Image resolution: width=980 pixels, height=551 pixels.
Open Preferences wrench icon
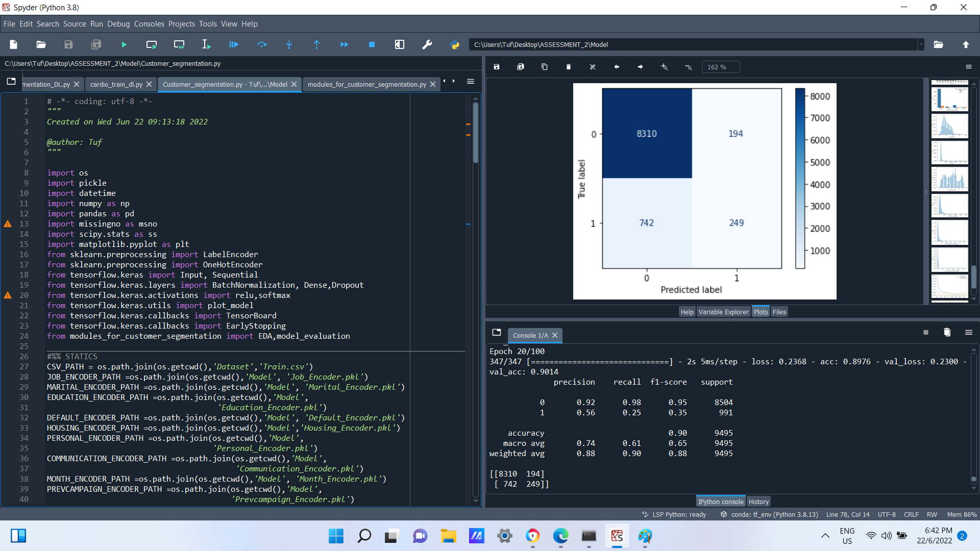(x=427, y=45)
